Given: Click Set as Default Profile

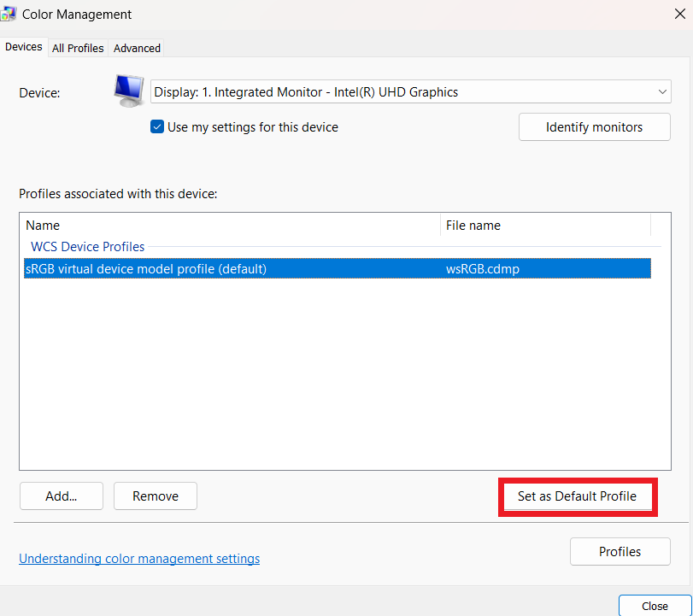Looking at the screenshot, I should 577,496.
